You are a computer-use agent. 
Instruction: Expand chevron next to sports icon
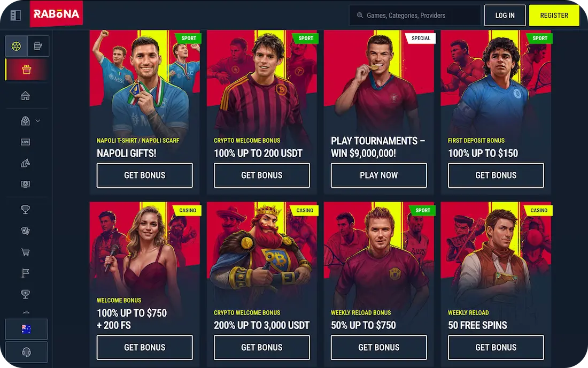coord(38,121)
